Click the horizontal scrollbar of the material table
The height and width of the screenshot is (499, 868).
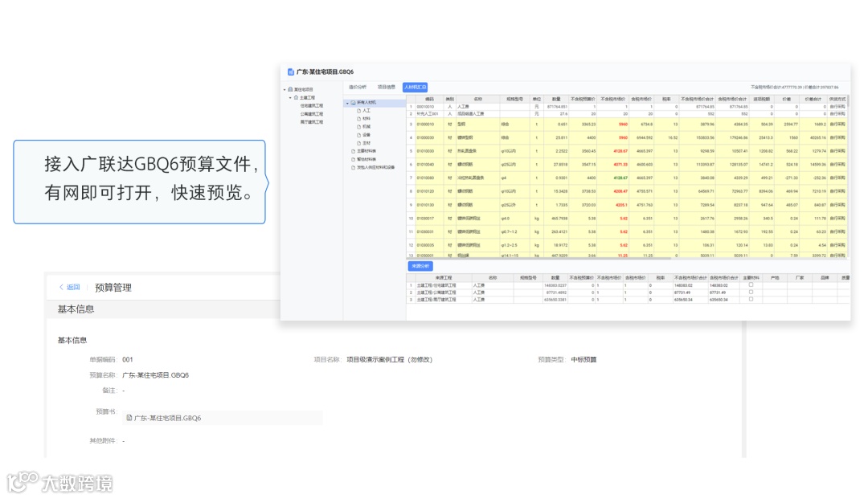pos(540,258)
